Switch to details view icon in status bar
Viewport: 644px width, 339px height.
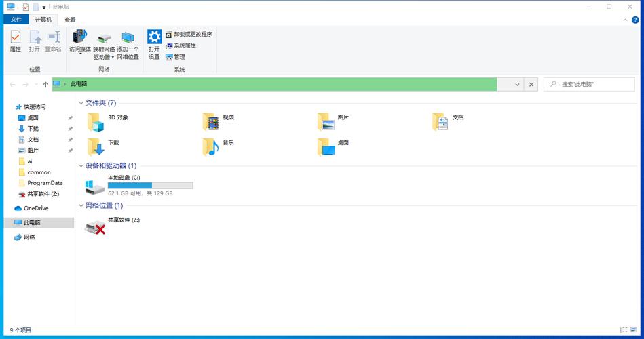624,330
